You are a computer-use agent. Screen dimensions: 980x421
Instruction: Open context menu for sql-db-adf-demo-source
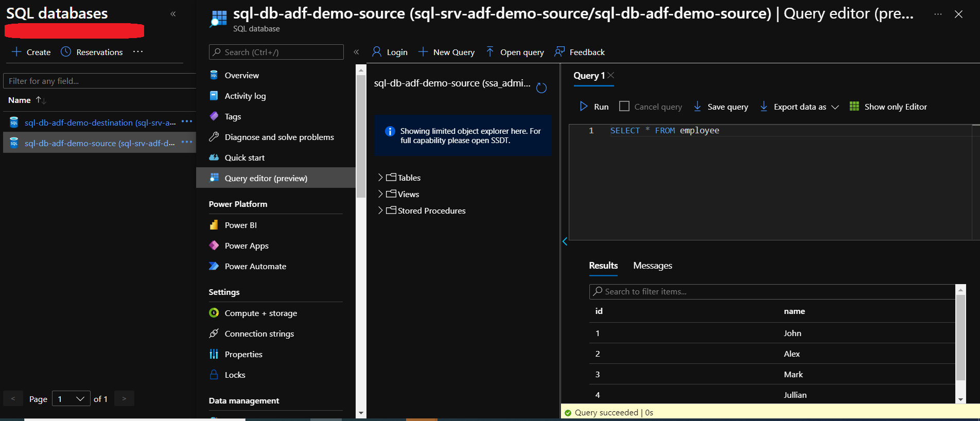tap(187, 142)
